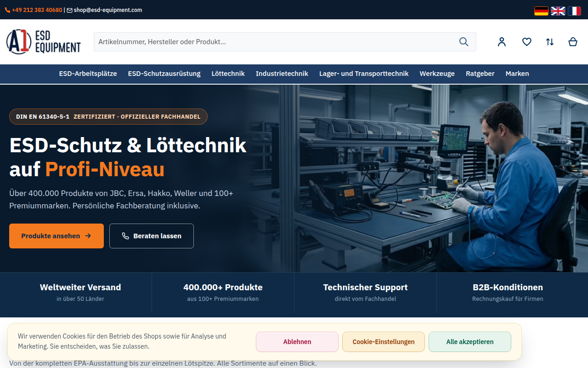Open the Ratgeber menu
Image resolution: width=588 pixels, height=368 pixels.
click(x=480, y=74)
